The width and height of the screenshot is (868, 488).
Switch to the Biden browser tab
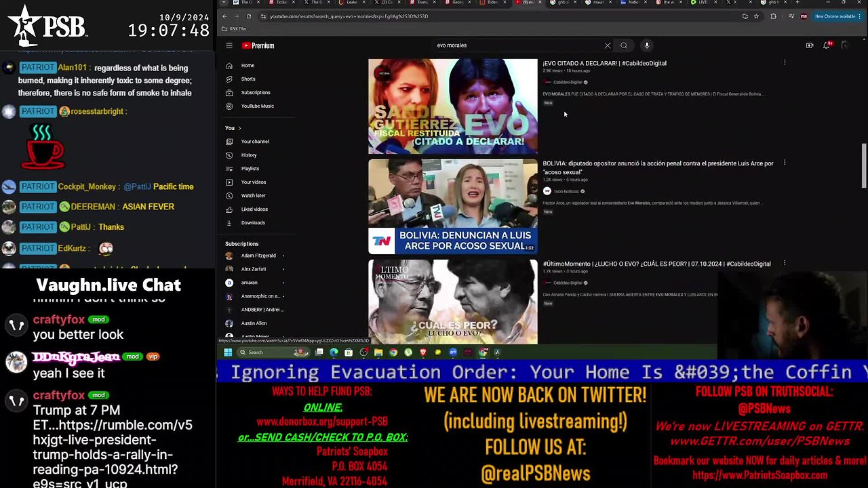494,3
